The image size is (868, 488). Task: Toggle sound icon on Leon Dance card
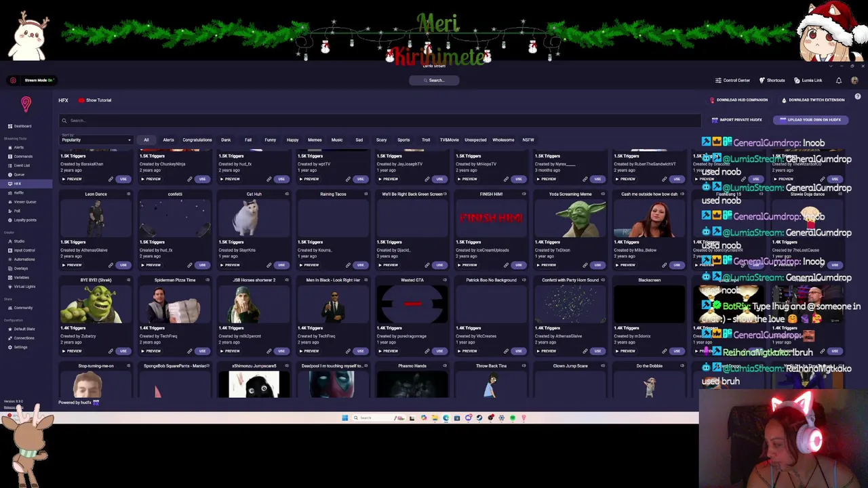[x=128, y=194]
